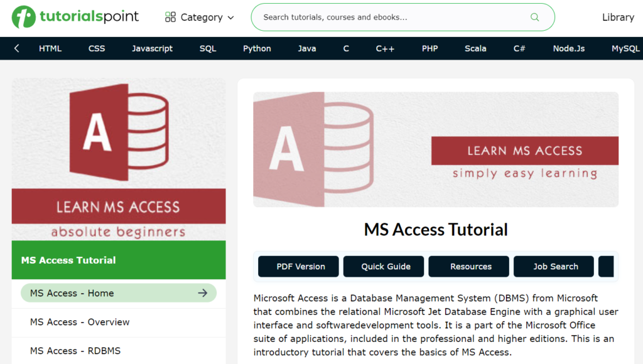The image size is (643, 364).
Task: Click the Library link
Action: [618, 17]
